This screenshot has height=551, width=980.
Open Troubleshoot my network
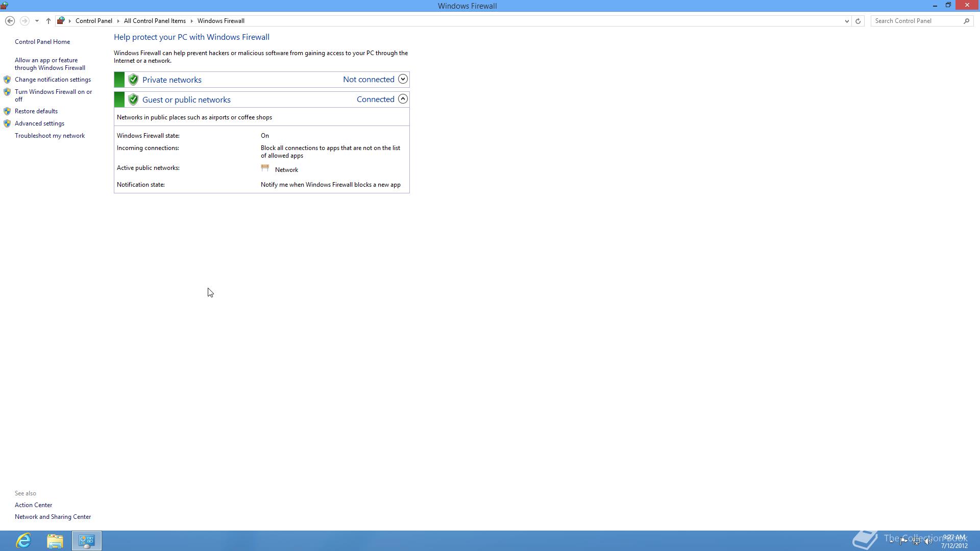tap(50, 136)
